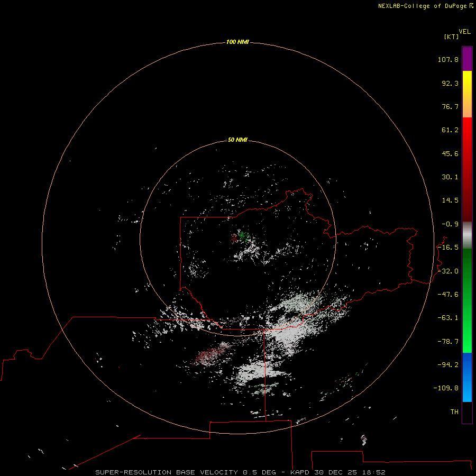Click the 61.2 legend value

tap(450, 130)
